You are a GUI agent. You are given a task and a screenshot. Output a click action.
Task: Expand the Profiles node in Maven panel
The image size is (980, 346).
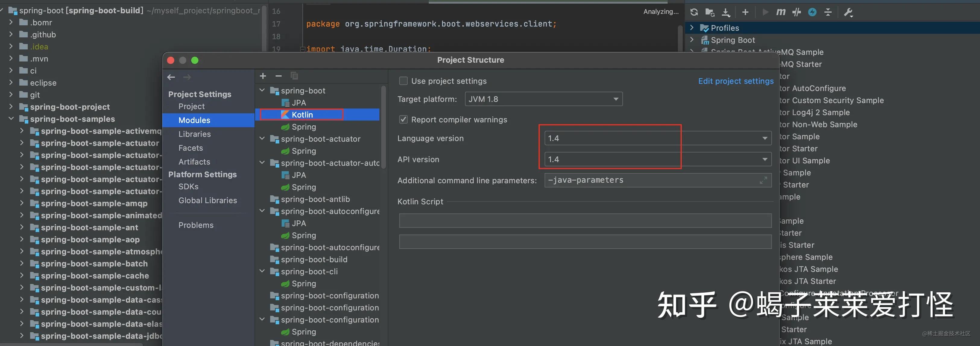click(692, 28)
